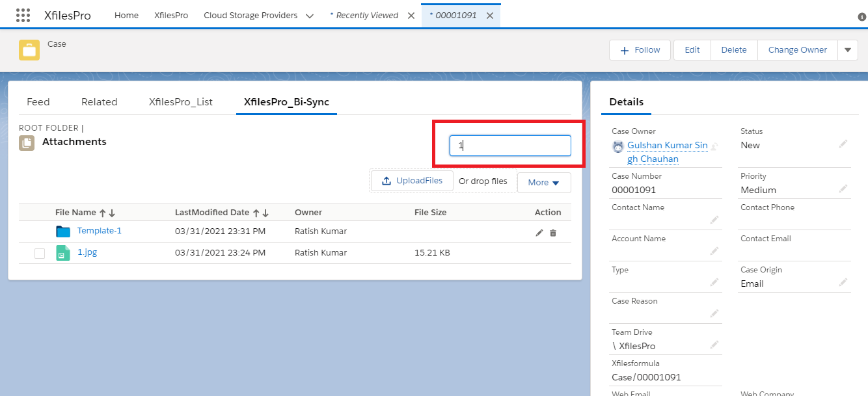Click the file size 15.21 KB
The width and height of the screenshot is (868, 396).
[x=432, y=253]
